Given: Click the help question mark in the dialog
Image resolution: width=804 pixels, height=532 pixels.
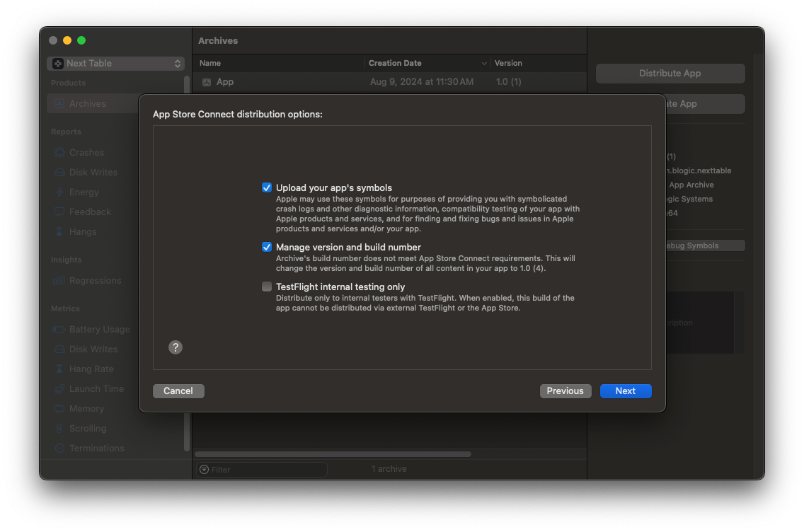Looking at the screenshot, I should click(176, 347).
